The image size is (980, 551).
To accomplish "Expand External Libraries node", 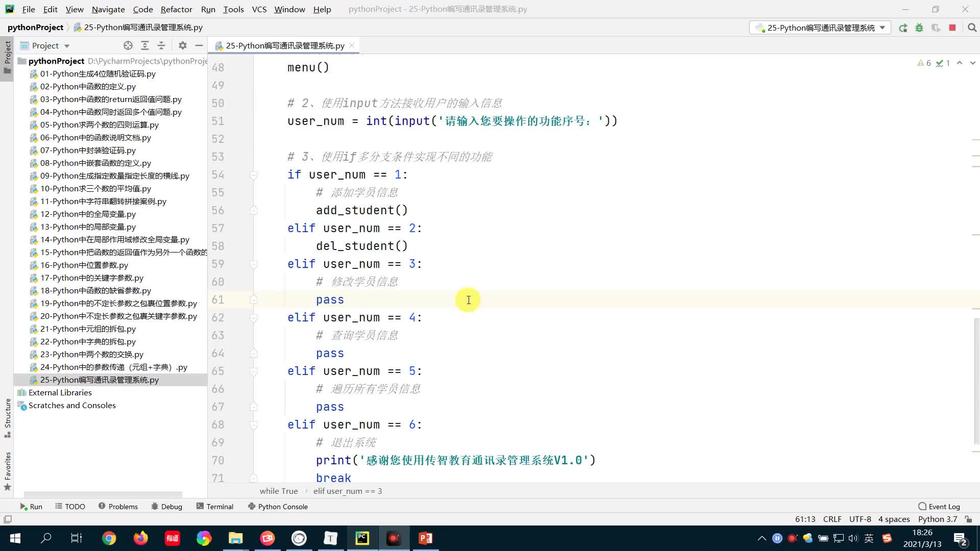I will pos(60,392).
